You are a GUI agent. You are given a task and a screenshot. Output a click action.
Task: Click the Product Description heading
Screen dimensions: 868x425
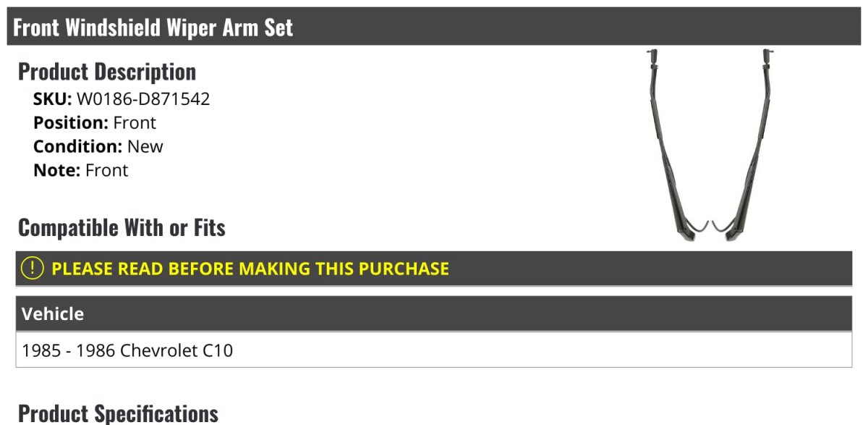[107, 72]
